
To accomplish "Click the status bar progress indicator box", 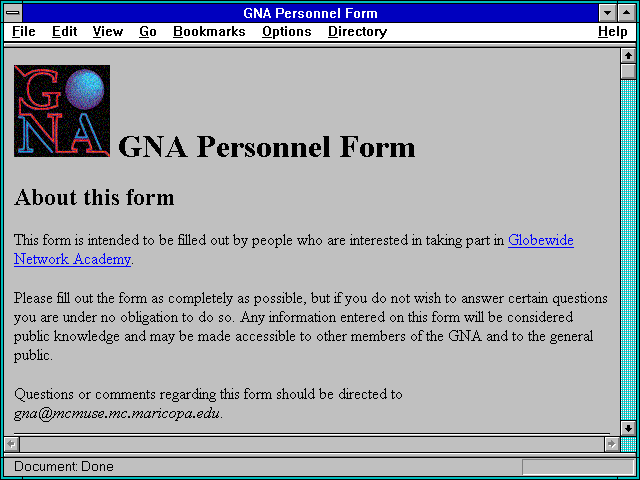I will [x=577, y=467].
